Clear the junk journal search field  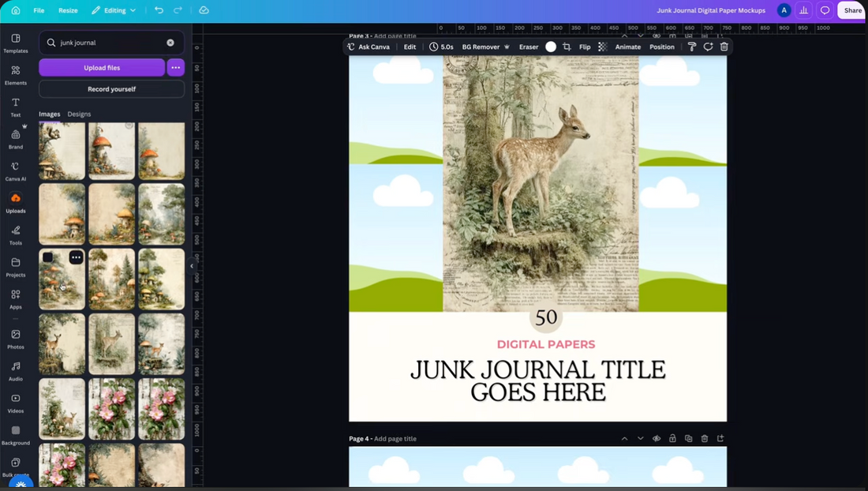(x=170, y=43)
